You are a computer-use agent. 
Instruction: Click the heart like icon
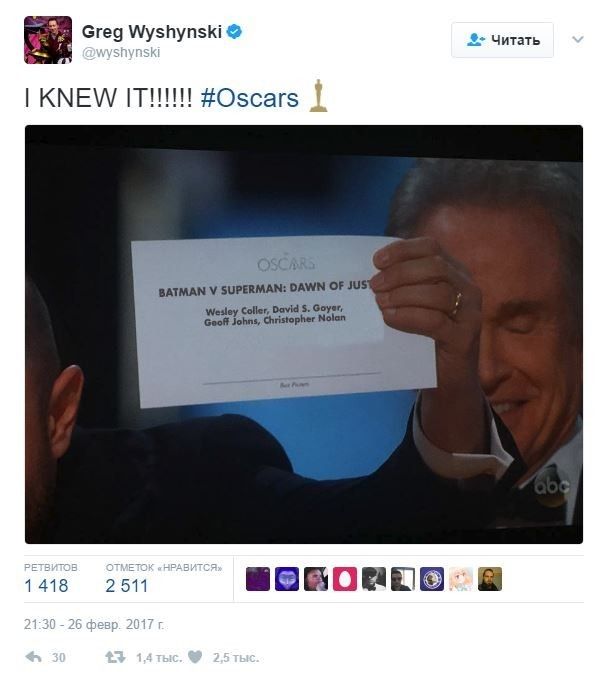pos(195,657)
